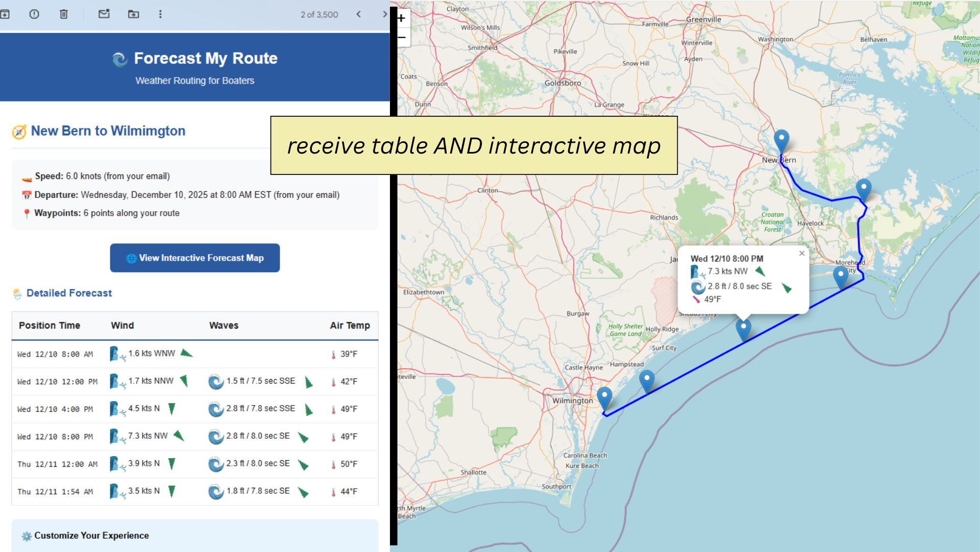Click the New Bern map marker pin
The height and width of the screenshot is (552, 980).
[781, 140]
